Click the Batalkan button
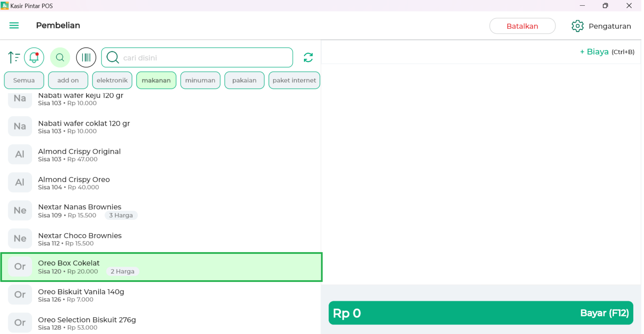Image resolution: width=644 pixels, height=334 pixels. click(522, 25)
